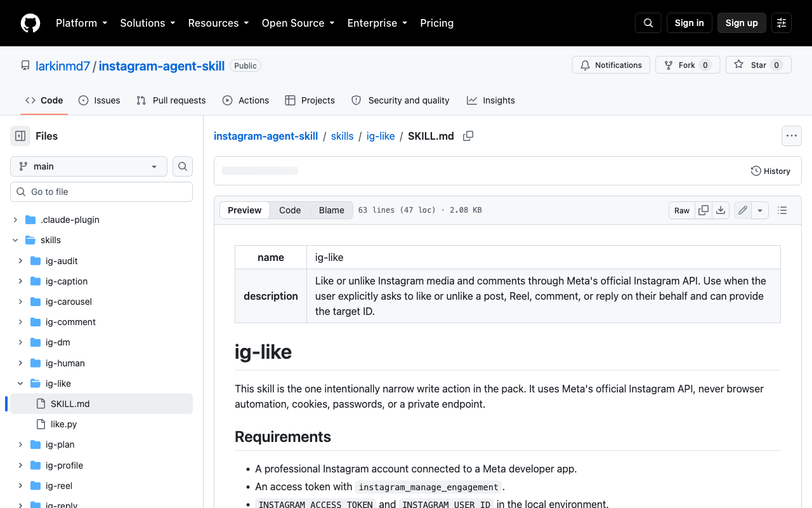The width and height of the screenshot is (812, 508).
Task: Select the Preview view tab
Action: click(245, 210)
